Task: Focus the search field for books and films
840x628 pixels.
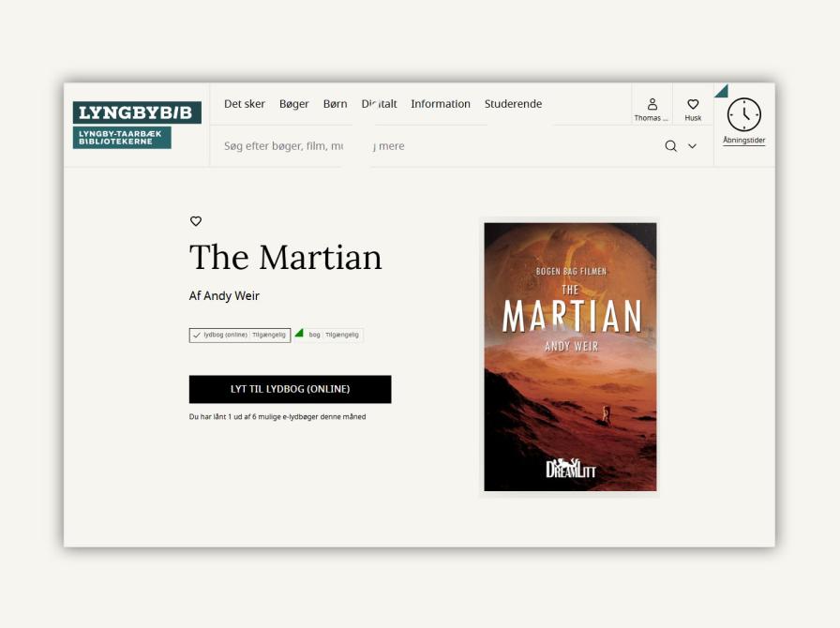Action: pos(422,146)
